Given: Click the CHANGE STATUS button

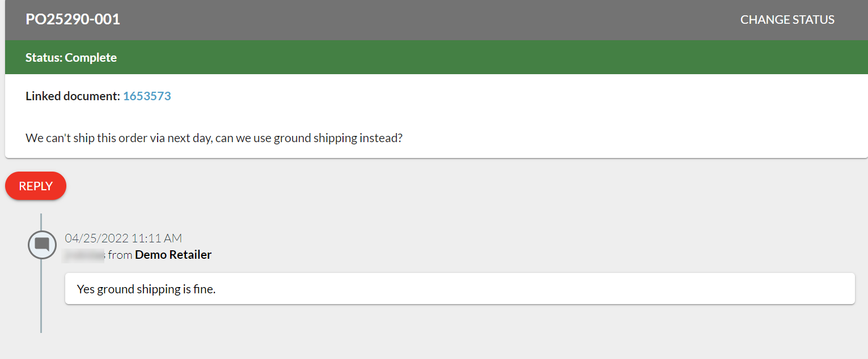Looking at the screenshot, I should 787,20.
